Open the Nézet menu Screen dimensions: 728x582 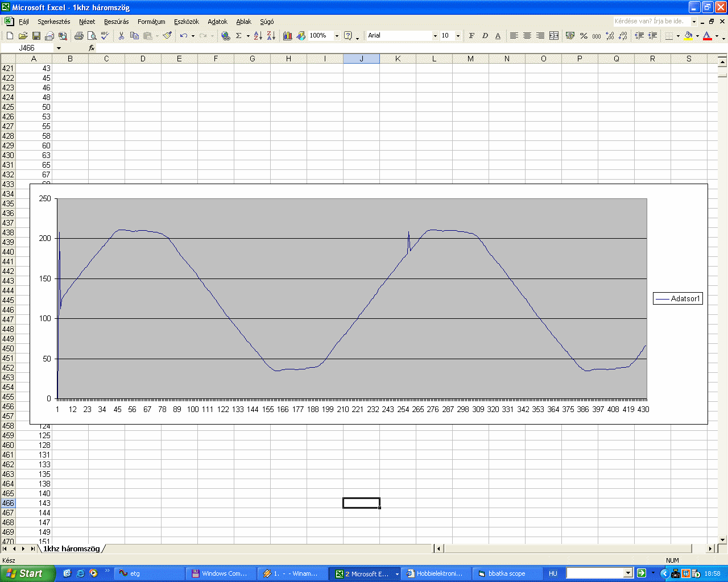point(87,22)
